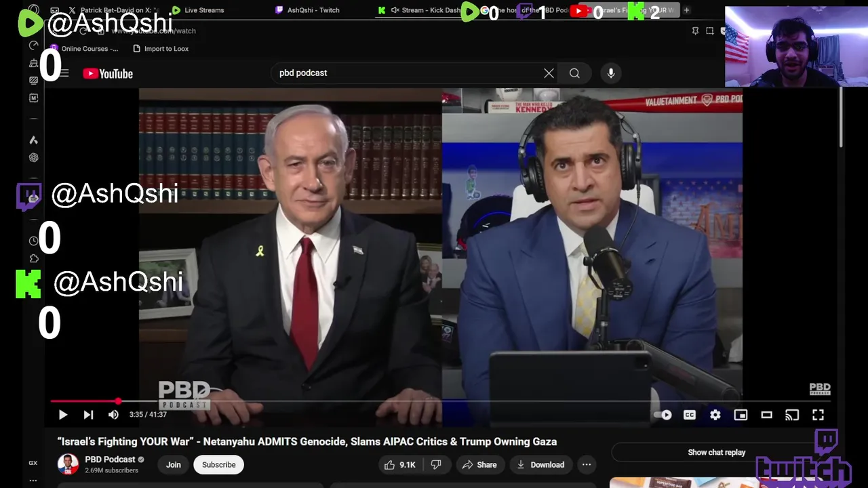Turn on closed captions
The height and width of the screenshot is (488, 868).
click(x=690, y=415)
